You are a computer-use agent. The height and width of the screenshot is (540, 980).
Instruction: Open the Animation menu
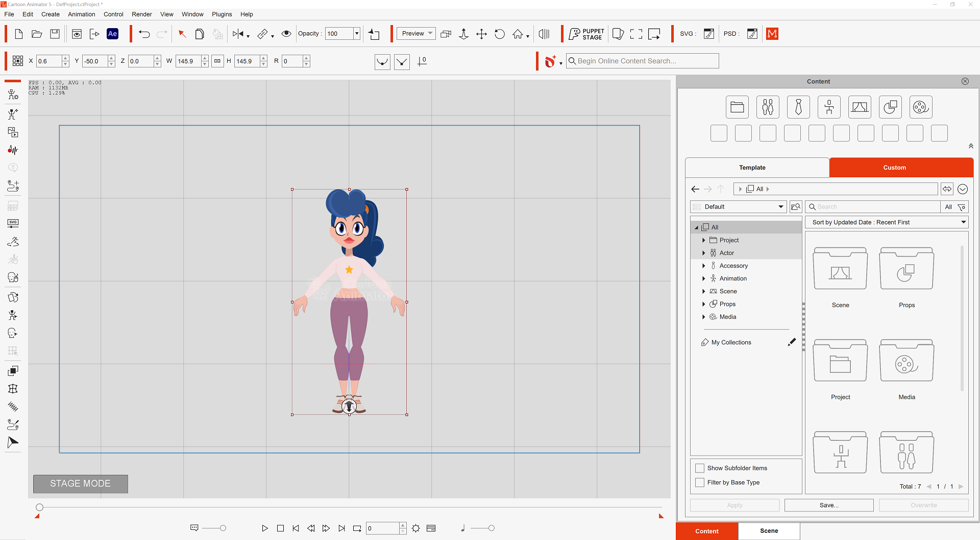click(x=81, y=14)
